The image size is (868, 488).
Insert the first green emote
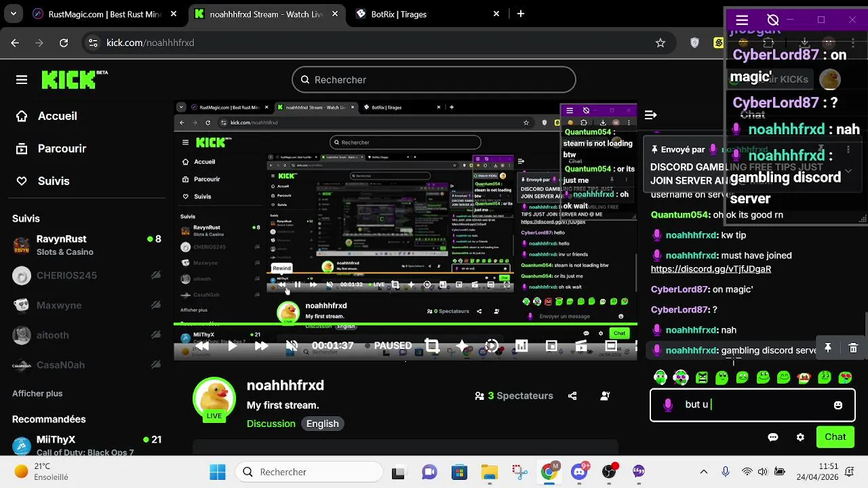click(x=660, y=377)
